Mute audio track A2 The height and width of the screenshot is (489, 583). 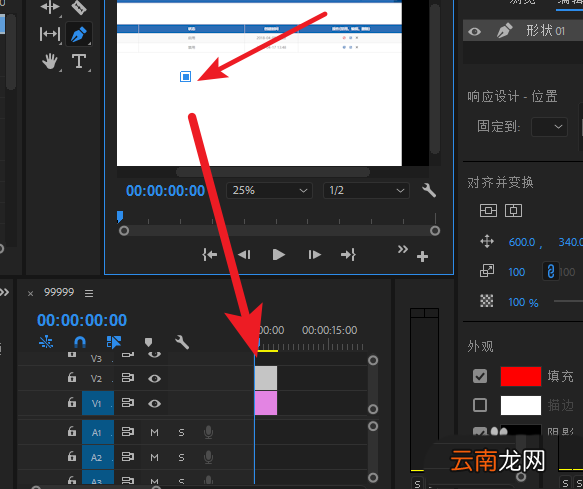tap(154, 457)
